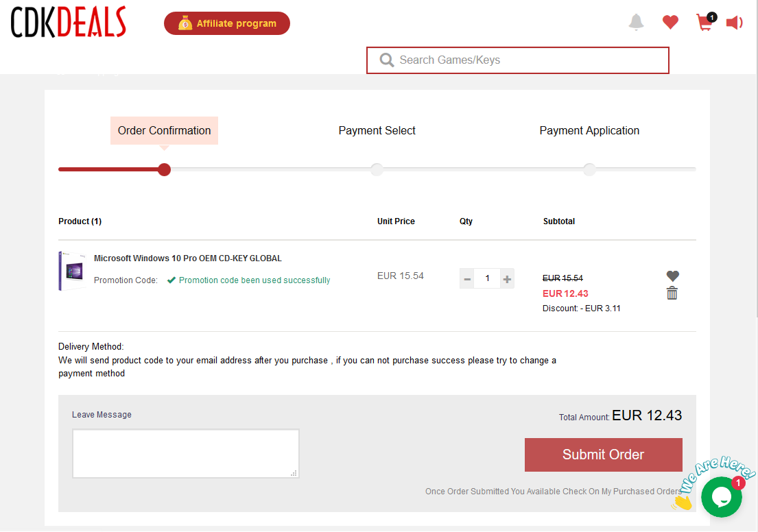Open Microsoft Windows 10 Pro product link
The width and height of the screenshot is (758, 532).
(187, 258)
